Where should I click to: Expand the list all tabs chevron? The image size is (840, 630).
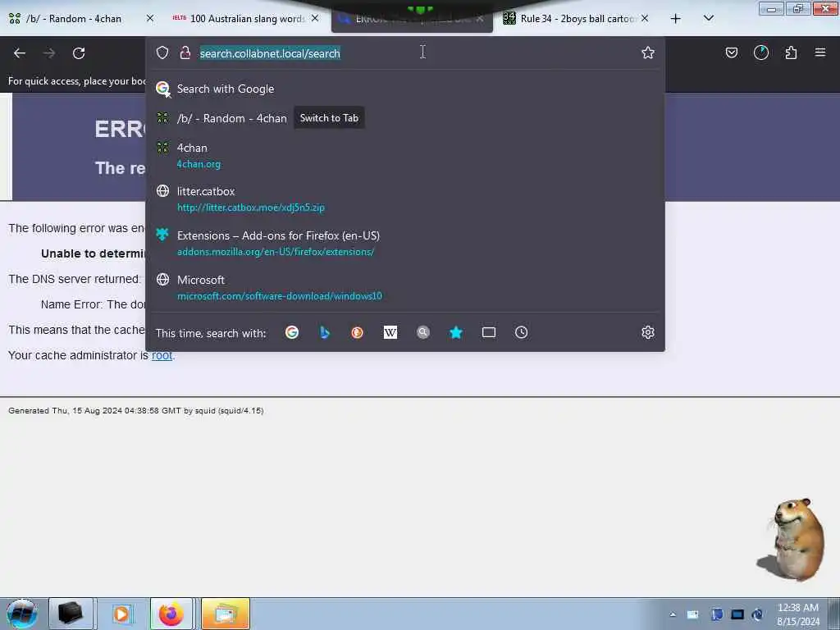(x=708, y=18)
